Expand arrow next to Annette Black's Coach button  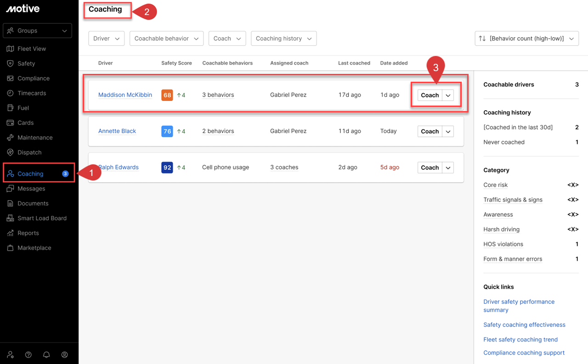(448, 132)
